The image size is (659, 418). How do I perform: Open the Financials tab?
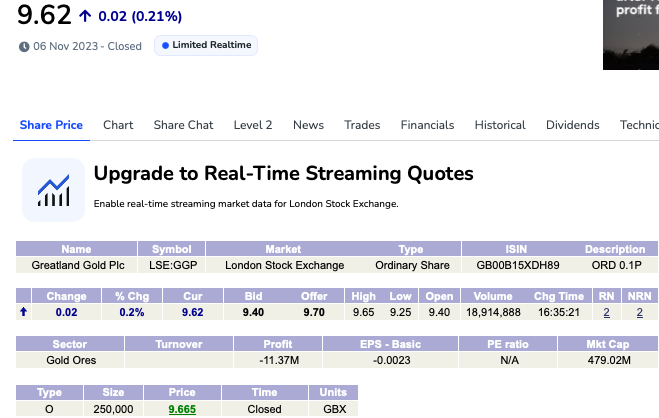[427, 125]
